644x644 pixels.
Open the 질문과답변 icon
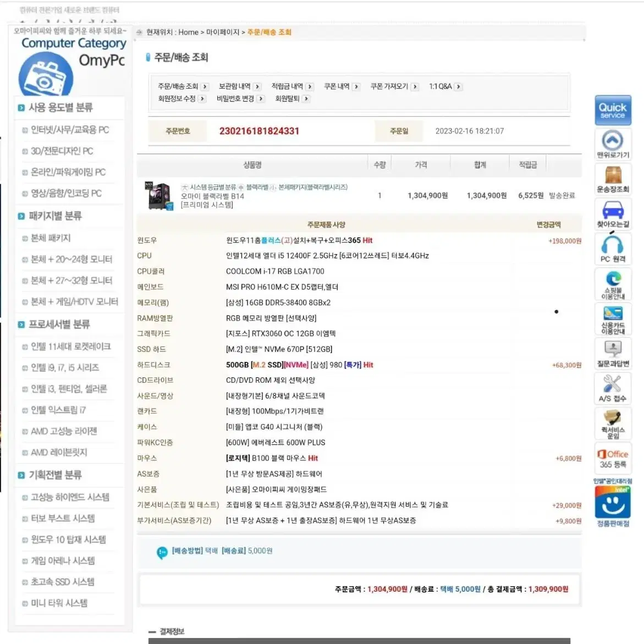coord(613,354)
